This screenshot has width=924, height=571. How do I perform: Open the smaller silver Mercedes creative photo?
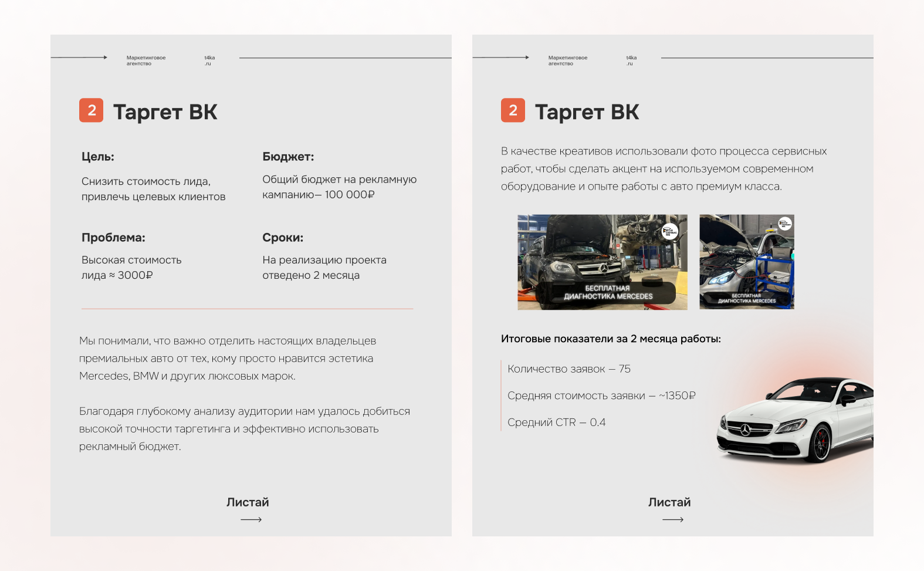pos(747,262)
